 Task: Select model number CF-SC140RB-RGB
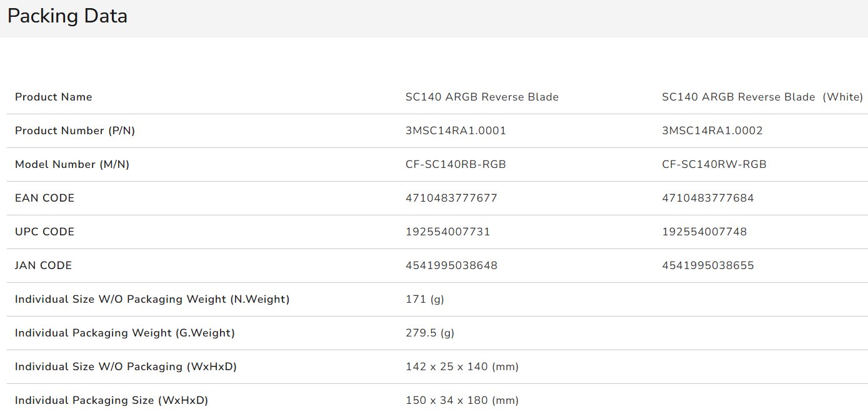click(x=456, y=164)
